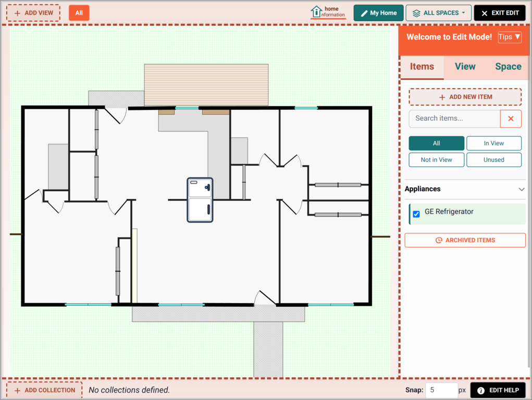Click the front walkway on floor plan
Viewport: 532px width, 400px height.
pyautogui.click(x=268, y=349)
